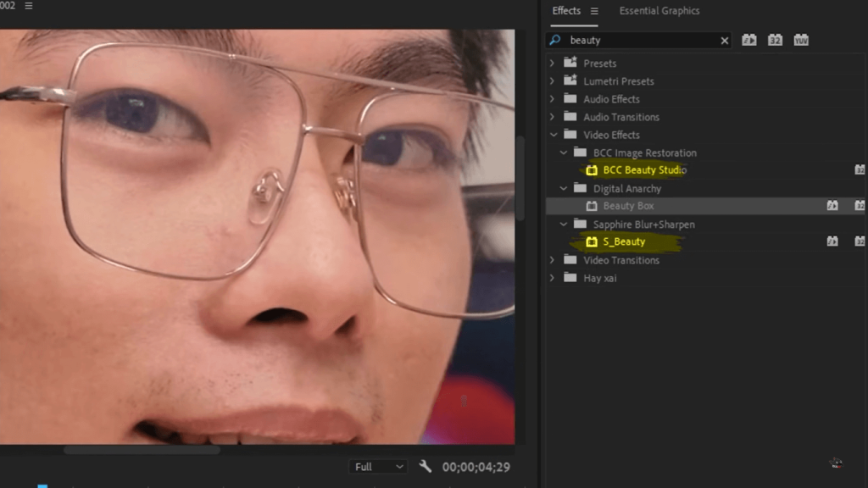
Task: Expand the Lumetri Presets folder
Action: (553, 80)
